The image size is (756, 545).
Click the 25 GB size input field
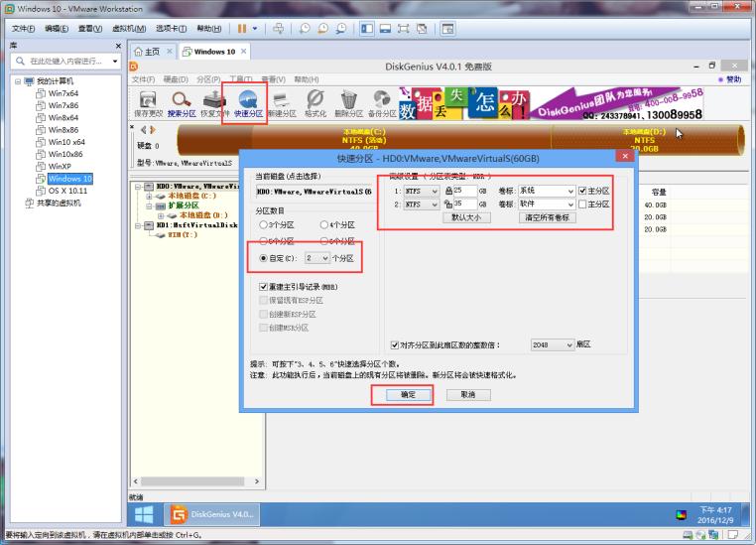point(464,191)
